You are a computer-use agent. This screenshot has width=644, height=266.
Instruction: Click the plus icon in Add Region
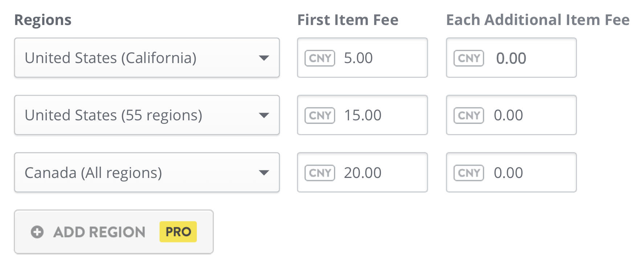[37, 232]
